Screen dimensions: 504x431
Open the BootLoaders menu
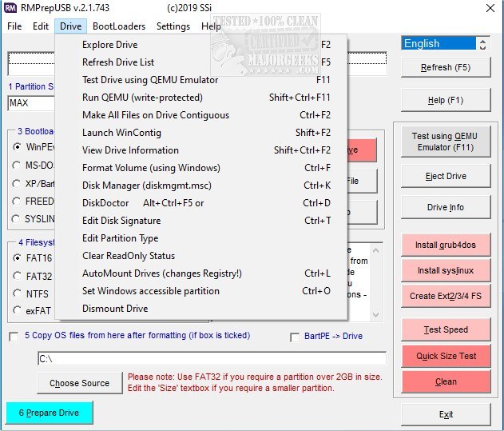(119, 26)
